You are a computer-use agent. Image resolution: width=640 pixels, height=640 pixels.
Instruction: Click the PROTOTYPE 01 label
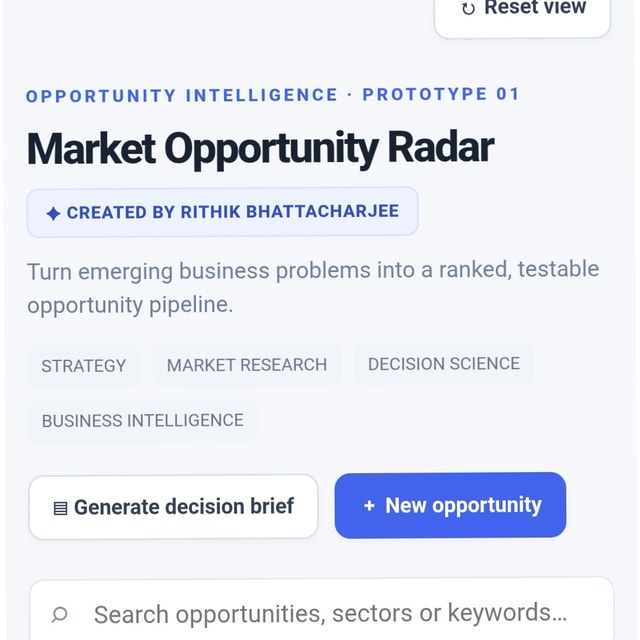pyautogui.click(x=441, y=94)
